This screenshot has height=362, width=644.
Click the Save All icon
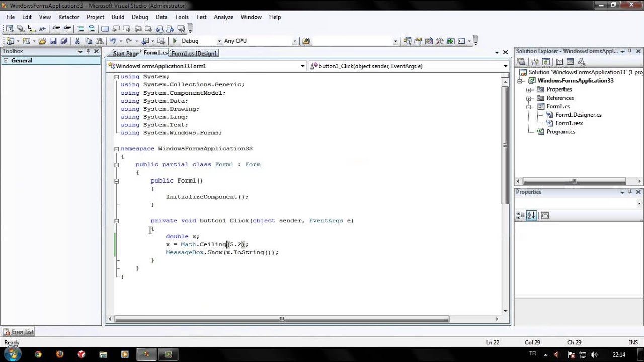point(64,41)
